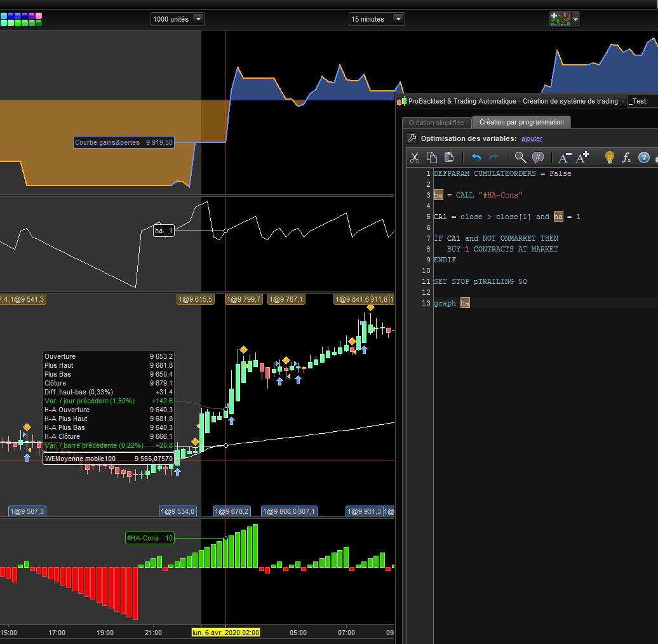Image resolution: width=658 pixels, height=644 pixels.
Task: Click line number 10 in editor gutter
Action: [426, 271]
